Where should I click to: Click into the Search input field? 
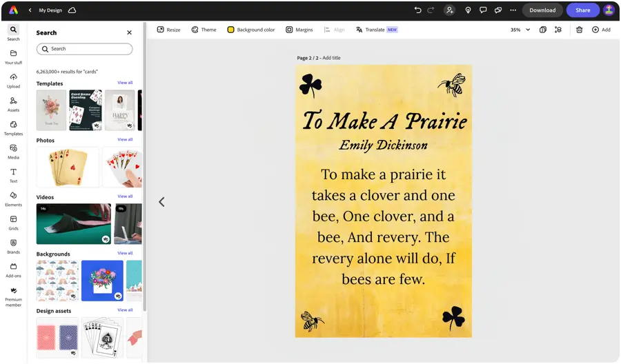(x=84, y=49)
